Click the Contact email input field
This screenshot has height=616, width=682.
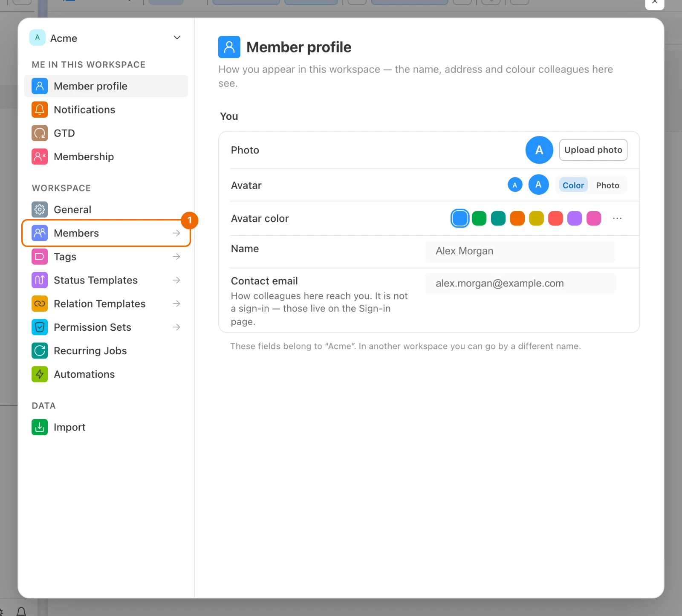pos(520,283)
